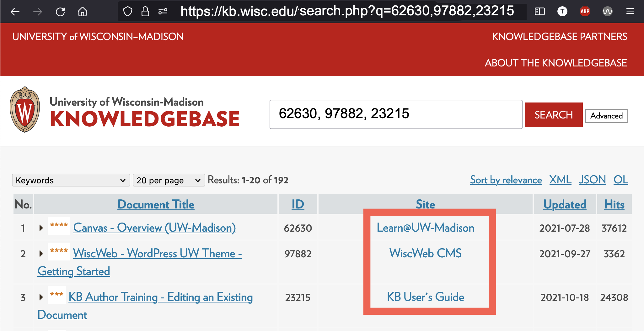Select the hits value 3362
Screen dimensions: 644x331
tap(614, 254)
